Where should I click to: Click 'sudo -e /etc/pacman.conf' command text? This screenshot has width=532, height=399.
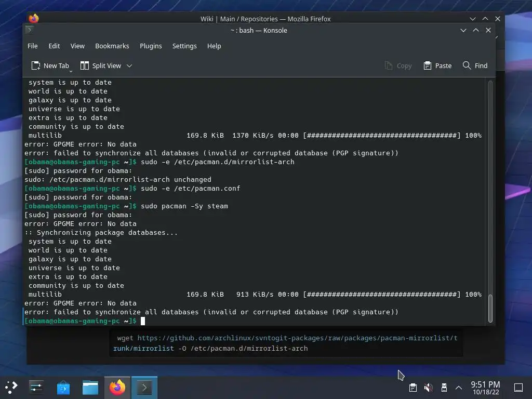click(x=190, y=188)
